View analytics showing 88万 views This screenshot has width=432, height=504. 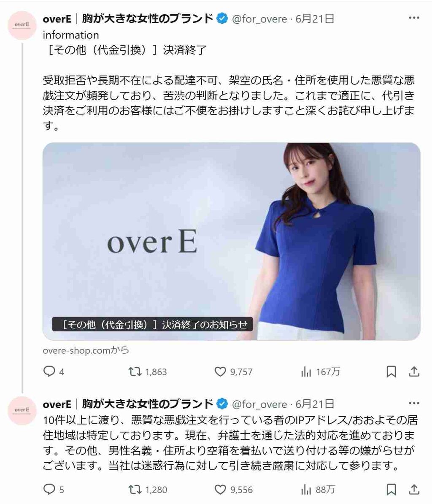(318, 490)
